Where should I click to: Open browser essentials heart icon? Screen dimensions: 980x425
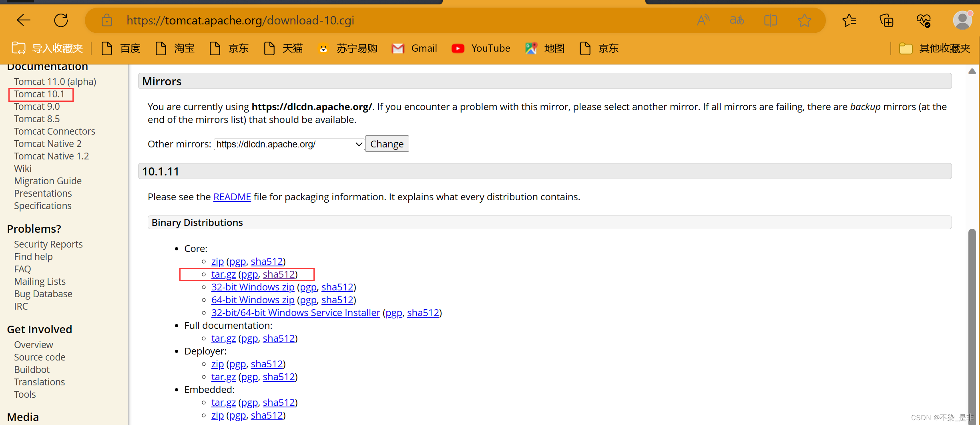pos(924,20)
